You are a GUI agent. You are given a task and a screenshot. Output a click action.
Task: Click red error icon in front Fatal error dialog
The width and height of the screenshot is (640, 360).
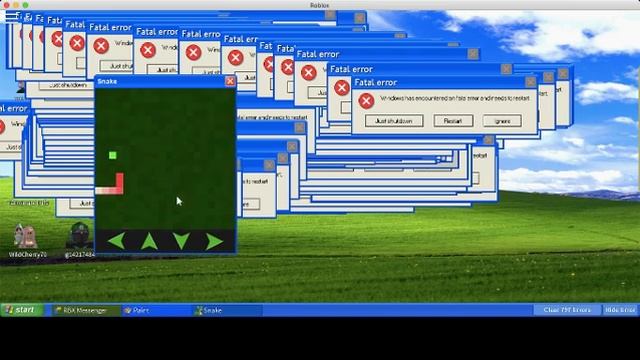coord(366,101)
